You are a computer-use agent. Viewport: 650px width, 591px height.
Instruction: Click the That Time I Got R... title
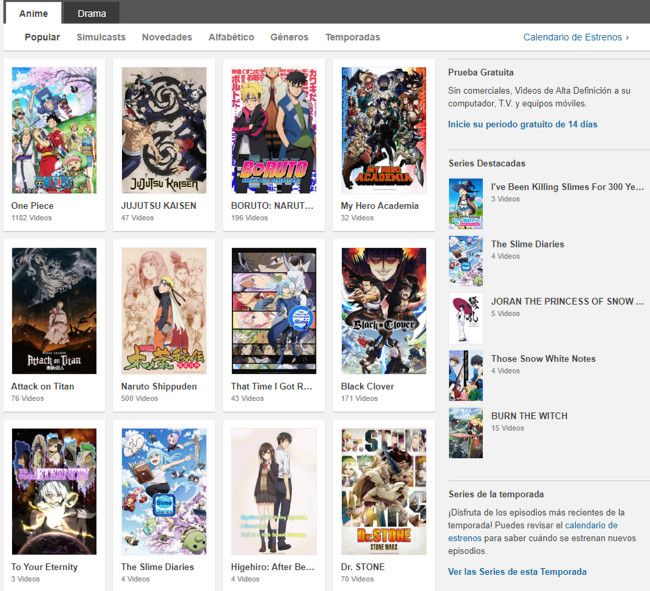click(272, 387)
